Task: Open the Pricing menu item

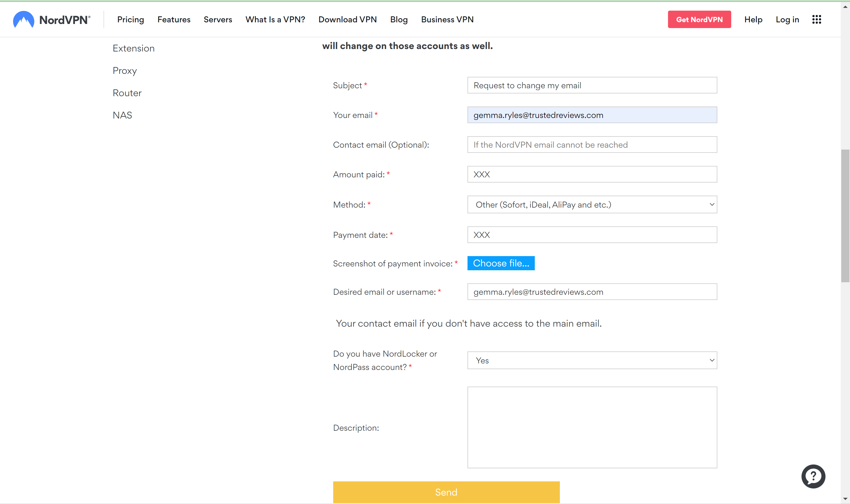Action: coord(131,19)
